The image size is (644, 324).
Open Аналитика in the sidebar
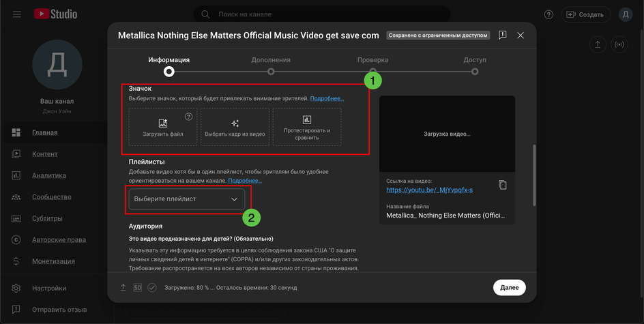pos(49,175)
